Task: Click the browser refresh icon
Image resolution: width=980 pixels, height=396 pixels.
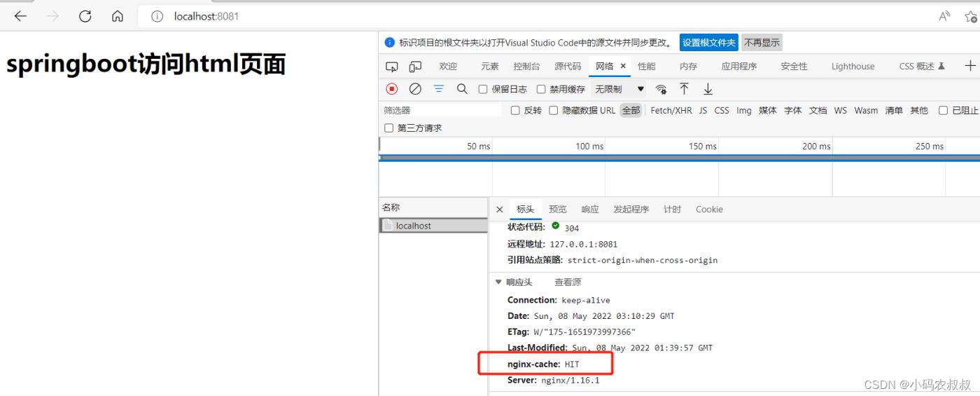Action: [x=85, y=16]
